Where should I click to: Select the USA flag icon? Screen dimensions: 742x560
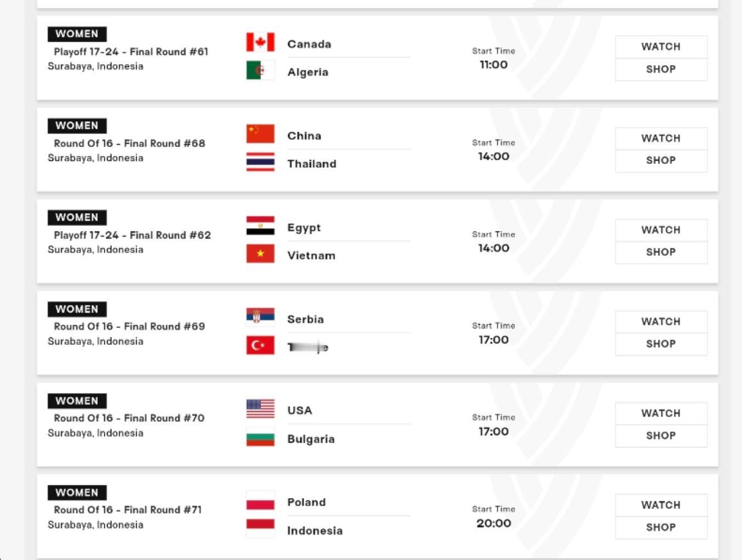click(x=260, y=409)
